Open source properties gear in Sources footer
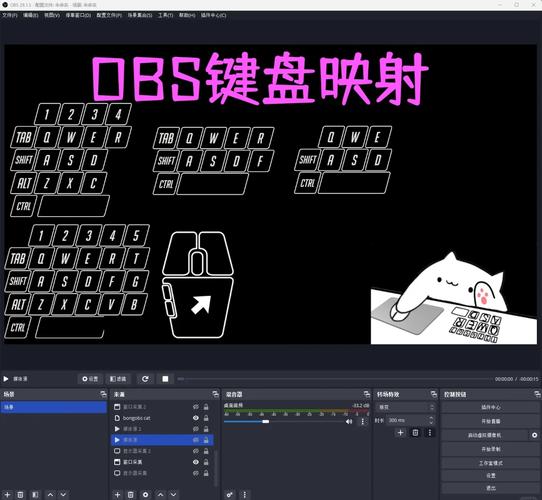 [x=146, y=495]
